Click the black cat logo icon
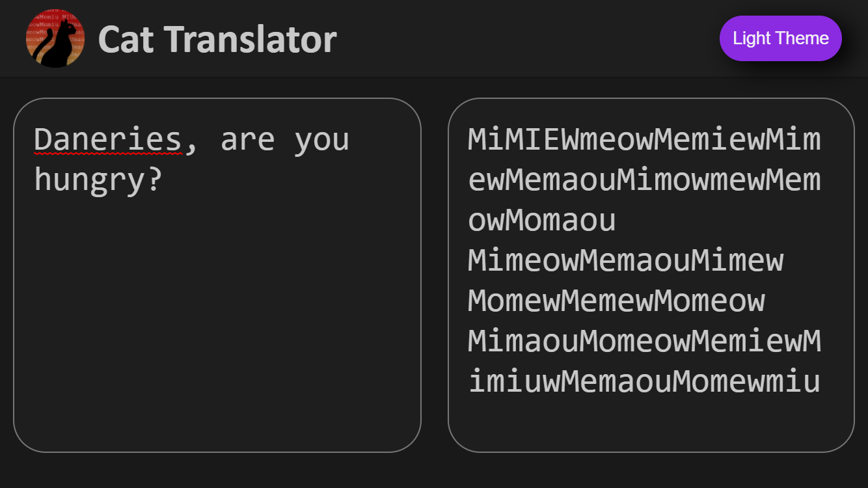This screenshot has height=488, width=868. point(55,38)
